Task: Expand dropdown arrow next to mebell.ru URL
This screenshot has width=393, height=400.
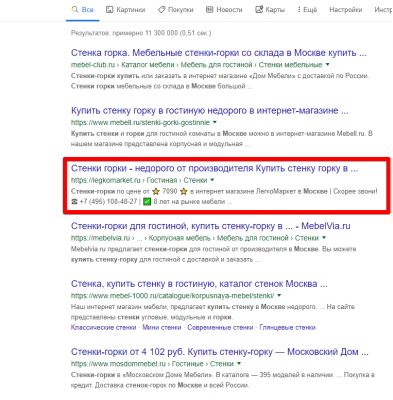Action: (x=215, y=122)
